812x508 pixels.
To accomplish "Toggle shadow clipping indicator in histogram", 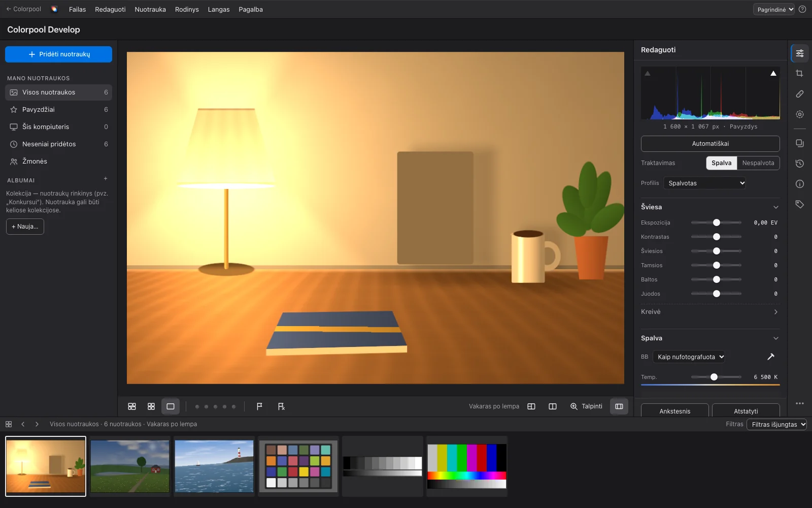I will click(648, 74).
